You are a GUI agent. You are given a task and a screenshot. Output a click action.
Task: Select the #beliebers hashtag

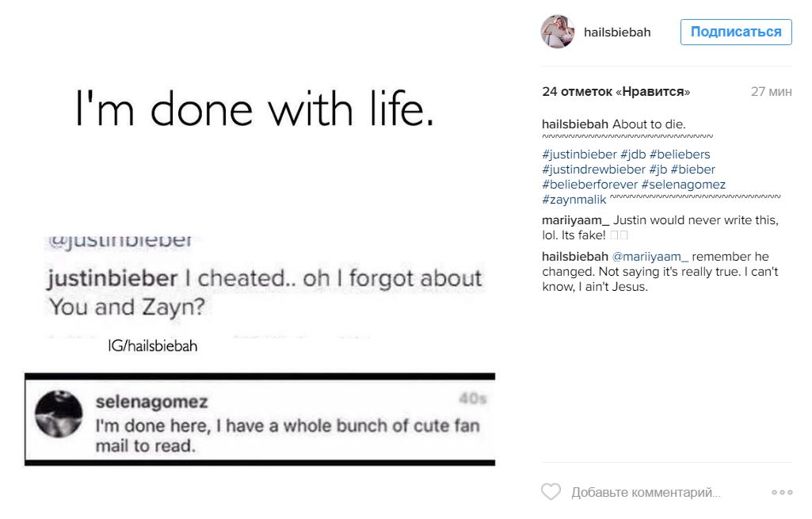682,155
